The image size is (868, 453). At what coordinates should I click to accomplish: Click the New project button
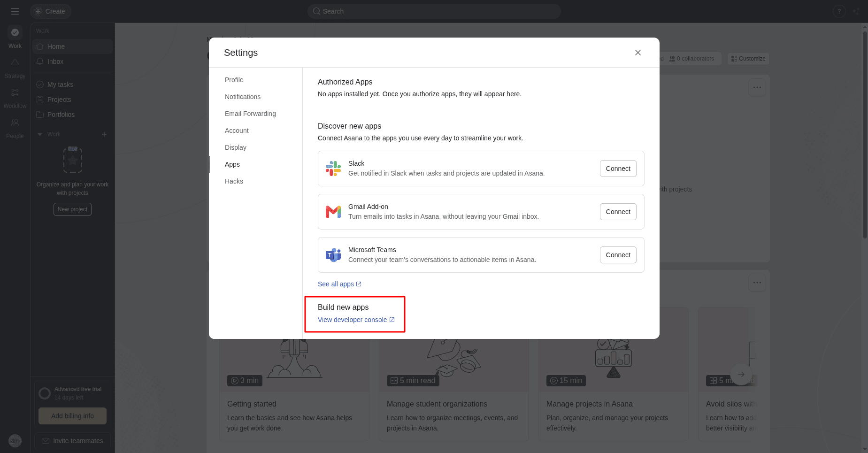[x=72, y=209]
